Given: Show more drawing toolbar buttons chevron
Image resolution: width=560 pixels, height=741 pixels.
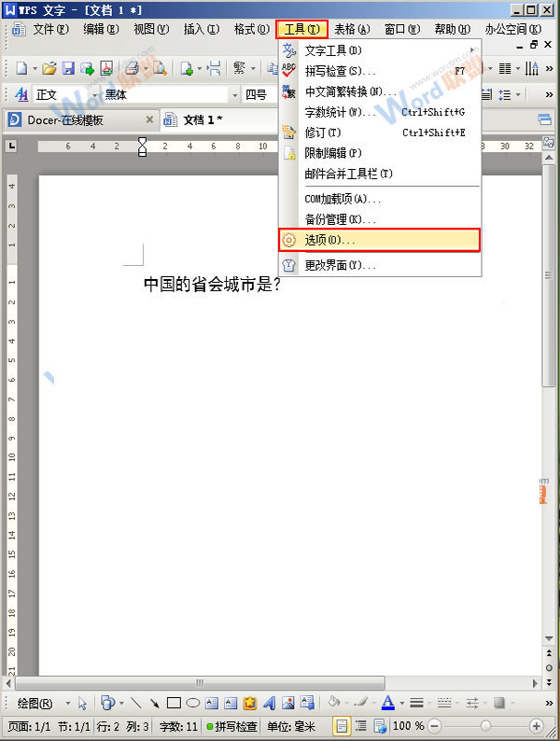Looking at the screenshot, I should 549,703.
